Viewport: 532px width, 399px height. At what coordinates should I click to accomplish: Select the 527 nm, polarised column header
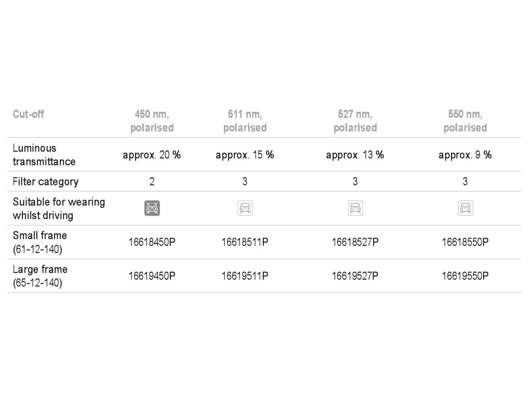coord(355,121)
